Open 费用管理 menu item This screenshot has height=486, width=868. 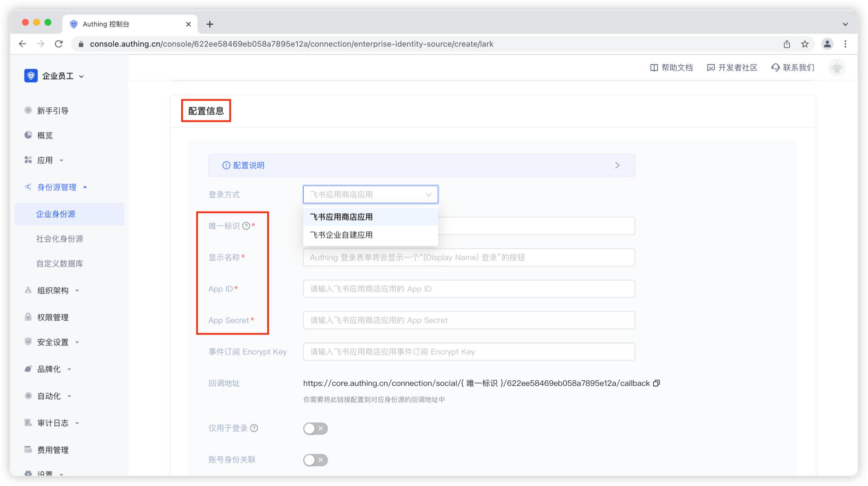(52, 450)
